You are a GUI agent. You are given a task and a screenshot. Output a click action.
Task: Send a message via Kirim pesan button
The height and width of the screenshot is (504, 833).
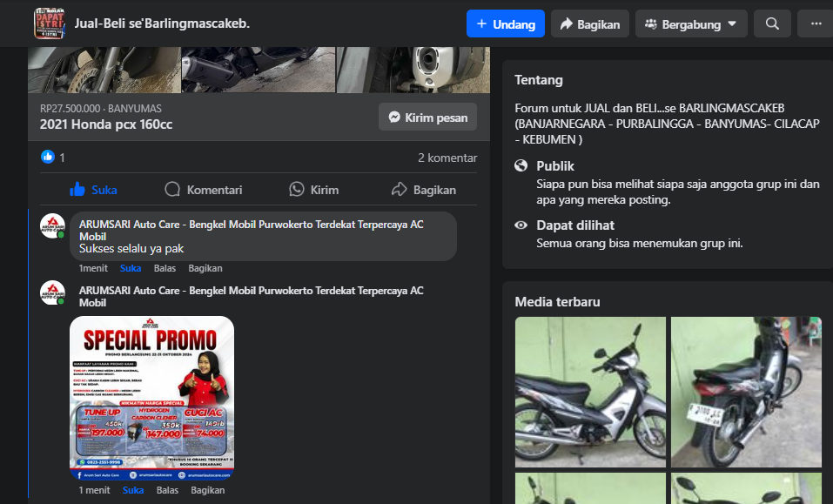point(427,118)
